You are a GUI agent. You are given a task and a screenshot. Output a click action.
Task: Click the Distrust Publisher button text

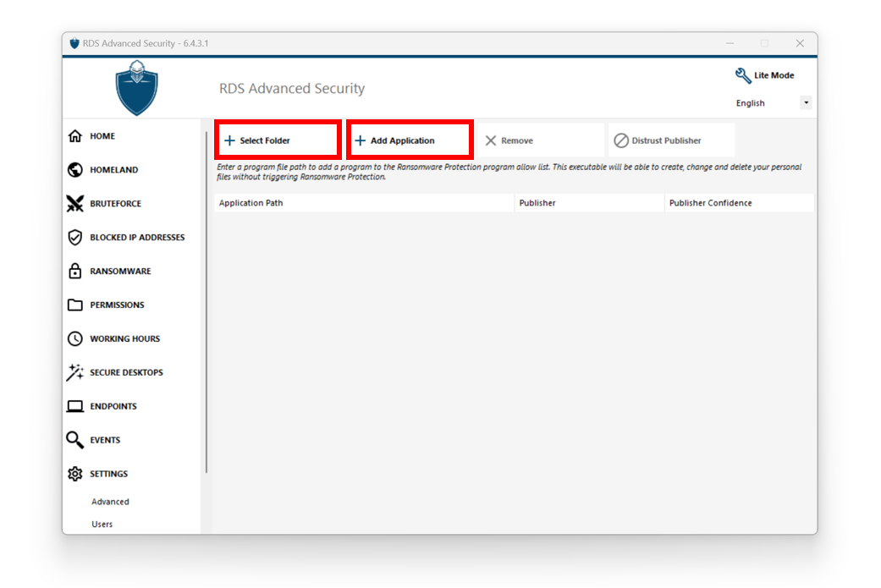666,140
